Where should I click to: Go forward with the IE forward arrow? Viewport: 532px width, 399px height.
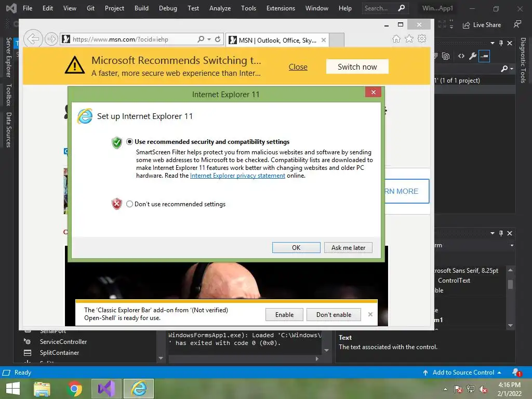(51, 39)
